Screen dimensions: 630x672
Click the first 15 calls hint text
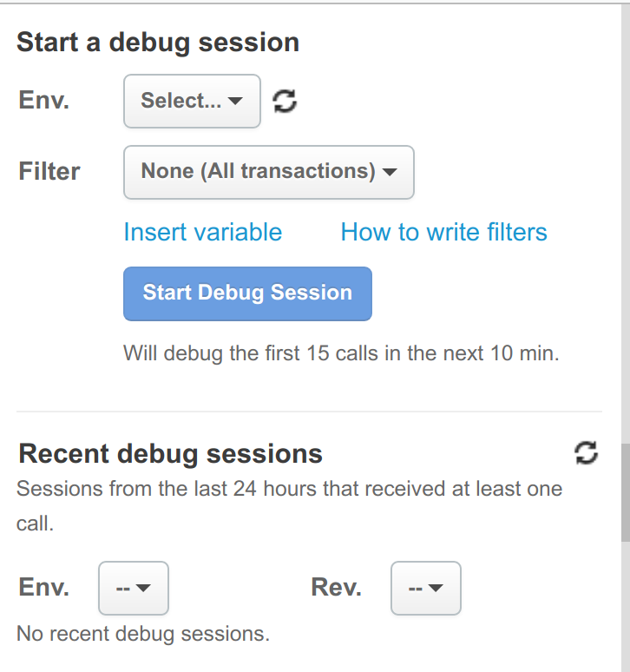coord(341,353)
